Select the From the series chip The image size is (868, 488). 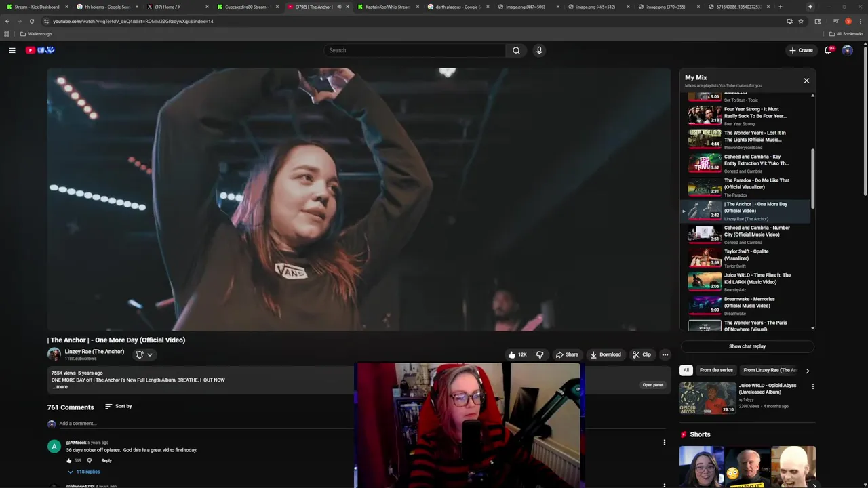point(716,370)
